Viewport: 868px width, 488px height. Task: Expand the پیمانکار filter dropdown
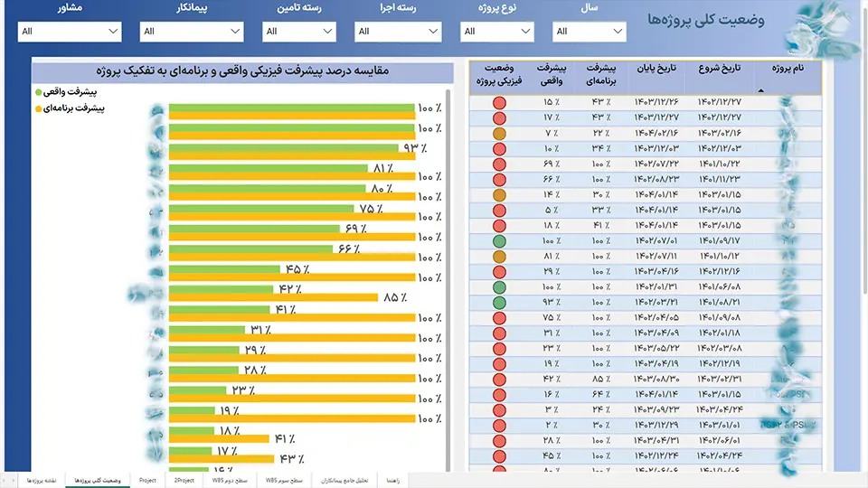(x=192, y=32)
